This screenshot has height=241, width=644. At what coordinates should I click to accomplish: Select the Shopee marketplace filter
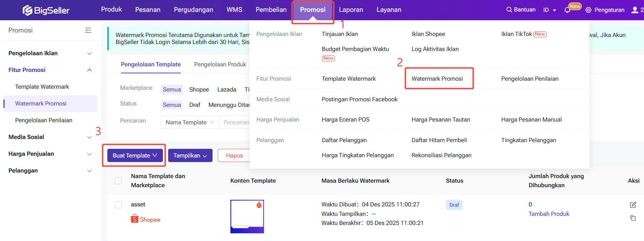pos(199,89)
